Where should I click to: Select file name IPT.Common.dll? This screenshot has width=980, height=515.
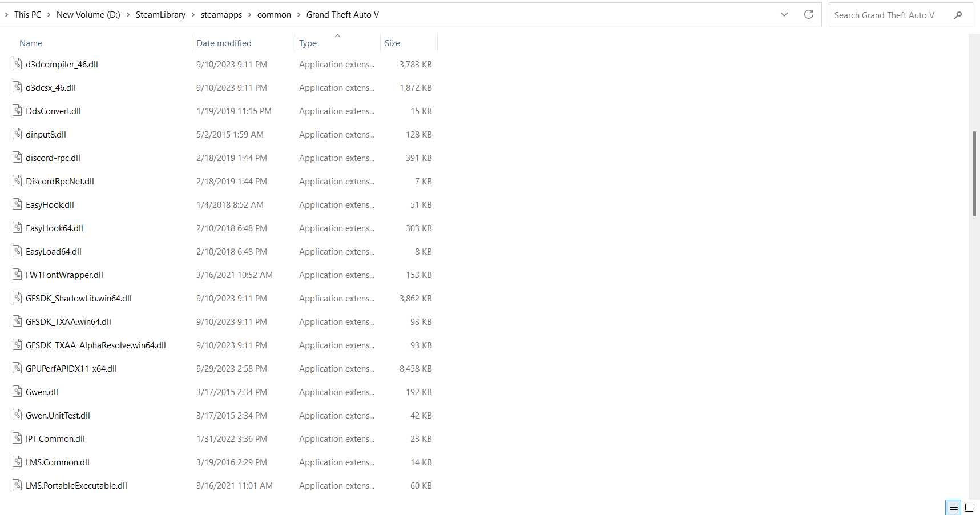coord(55,439)
